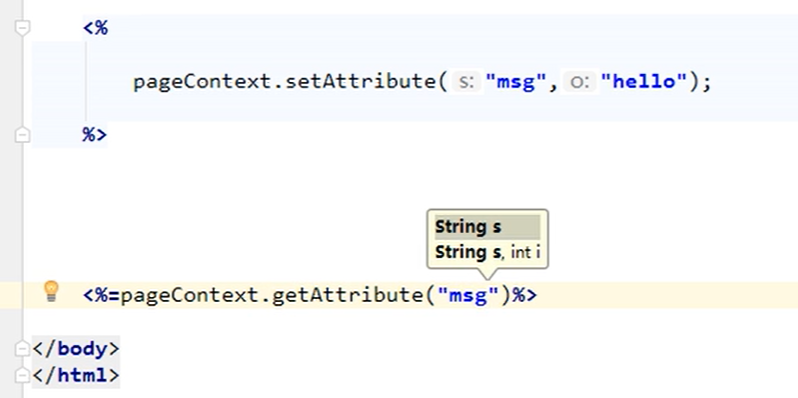Fold the </html> closing tag region

click(x=22, y=376)
